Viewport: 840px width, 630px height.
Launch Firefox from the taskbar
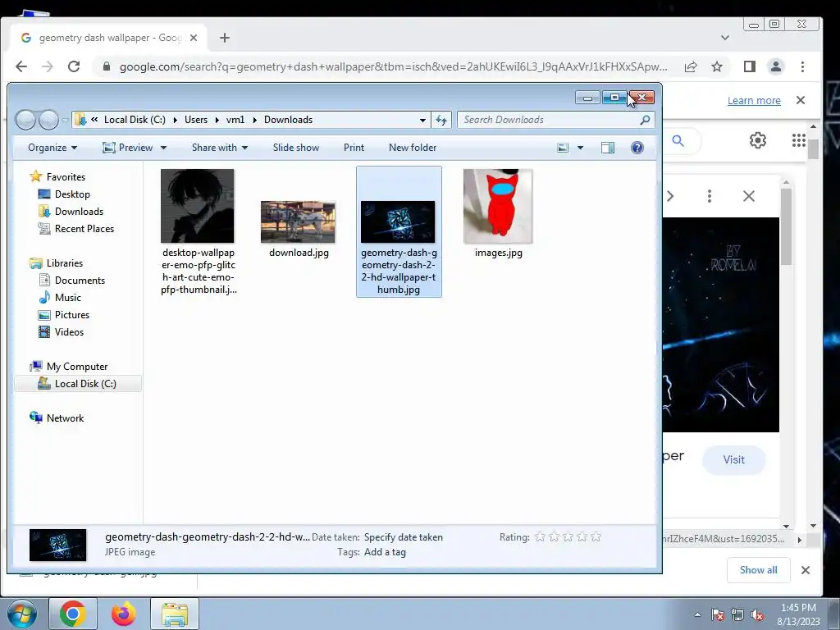pyautogui.click(x=124, y=614)
